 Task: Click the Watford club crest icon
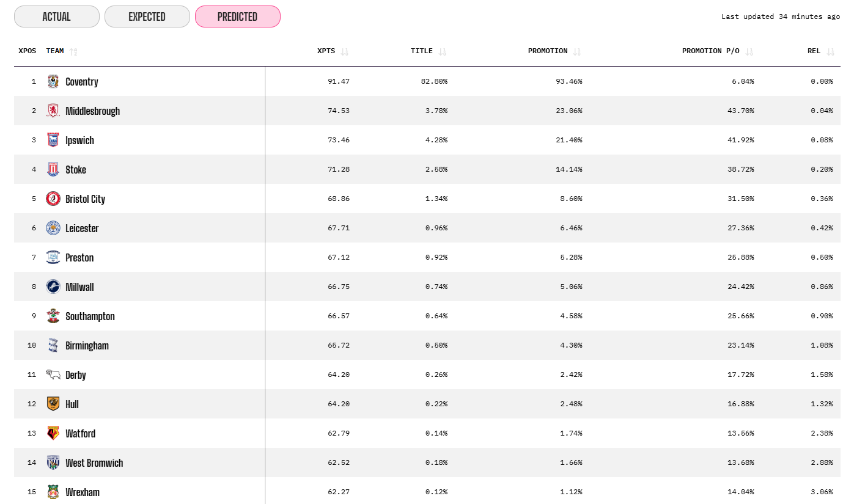53,433
